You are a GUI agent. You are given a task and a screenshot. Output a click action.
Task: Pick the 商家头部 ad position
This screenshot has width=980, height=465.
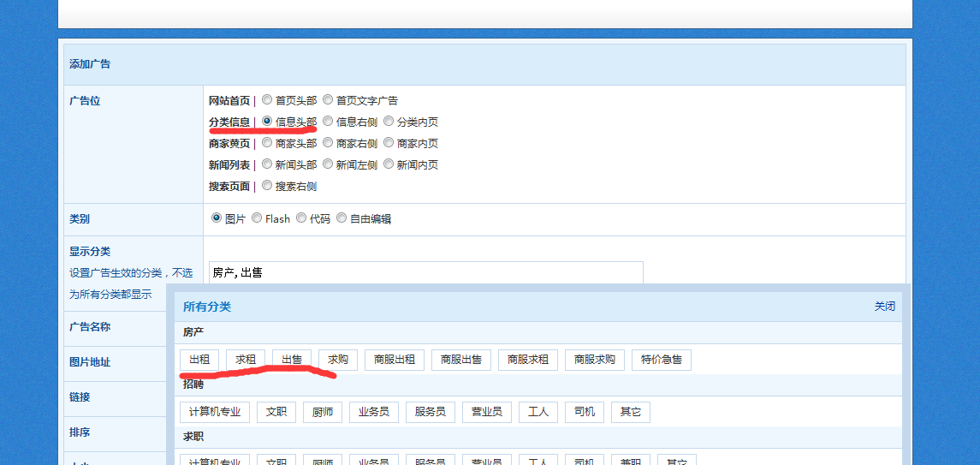point(267,143)
